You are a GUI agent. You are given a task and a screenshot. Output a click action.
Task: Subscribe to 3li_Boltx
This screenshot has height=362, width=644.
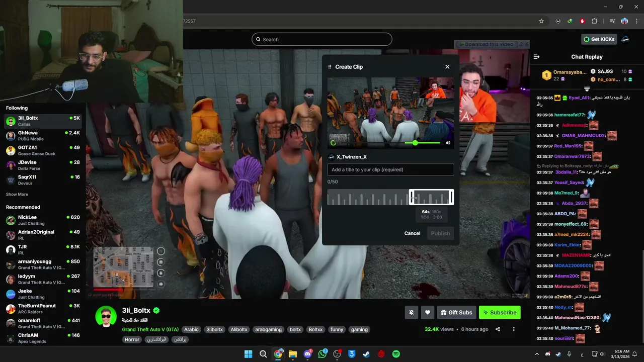(500, 312)
